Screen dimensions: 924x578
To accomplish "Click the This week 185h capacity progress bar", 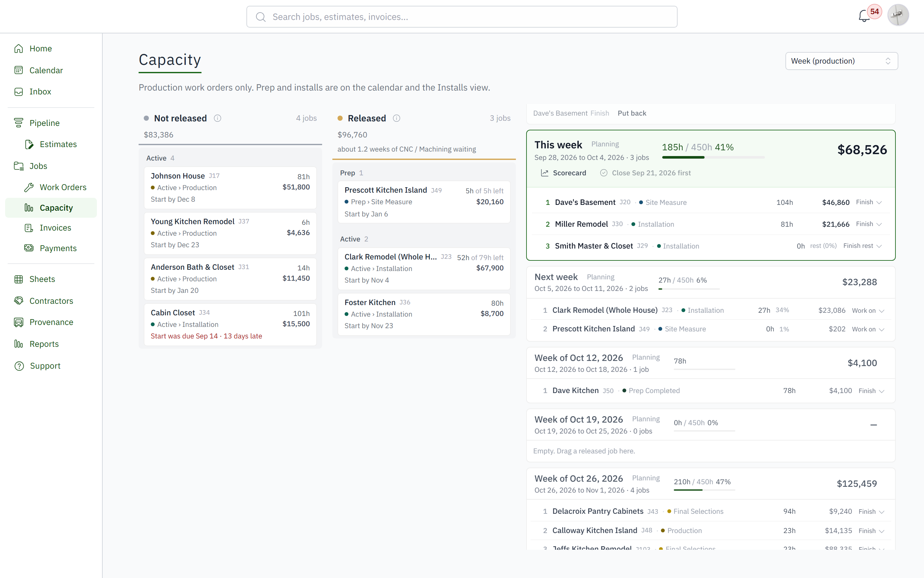I will (713, 157).
